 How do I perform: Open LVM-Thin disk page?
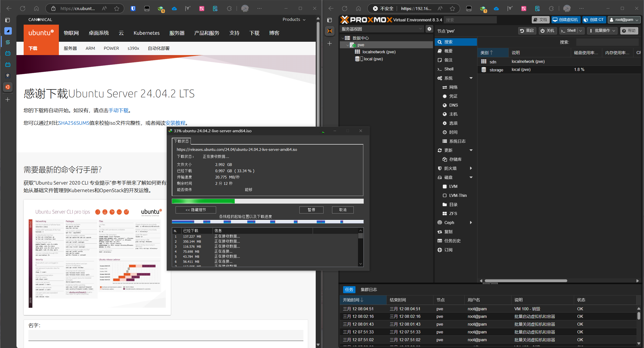point(456,196)
